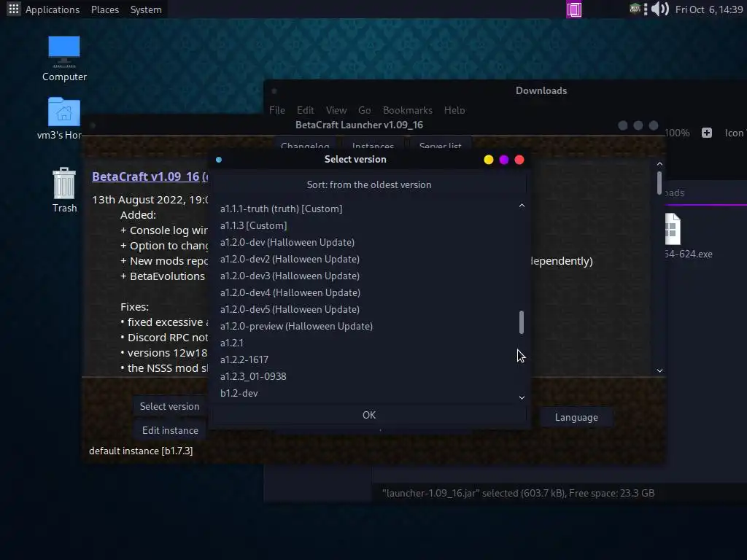Select the Computer desktop icon

(x=64, y=59)
